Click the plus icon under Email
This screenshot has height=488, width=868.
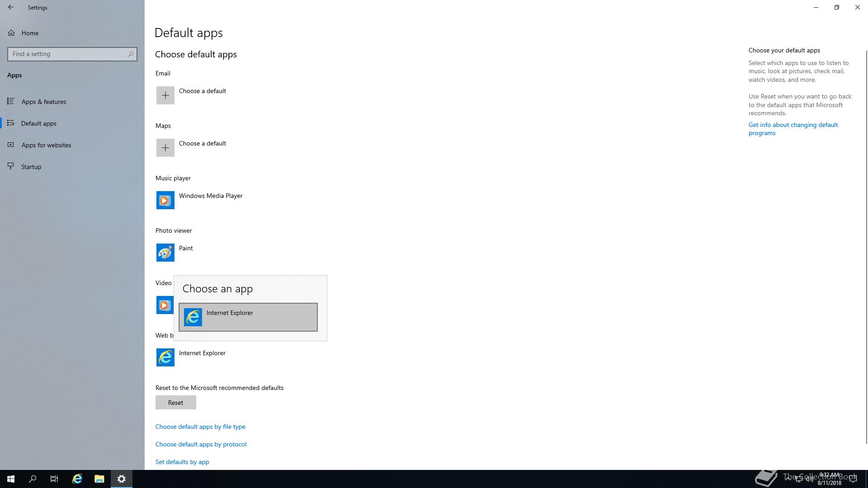165,95
